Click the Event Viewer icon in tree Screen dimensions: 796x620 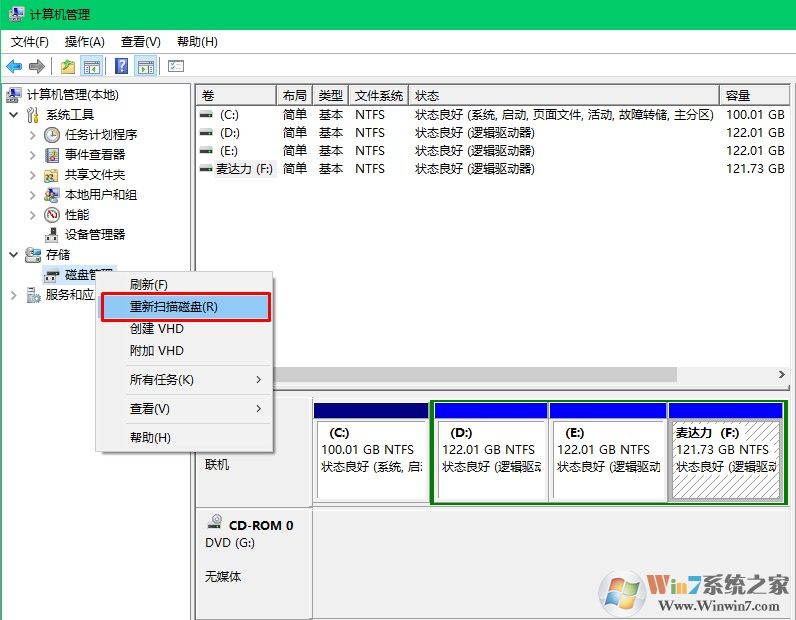tap(52, 155)
